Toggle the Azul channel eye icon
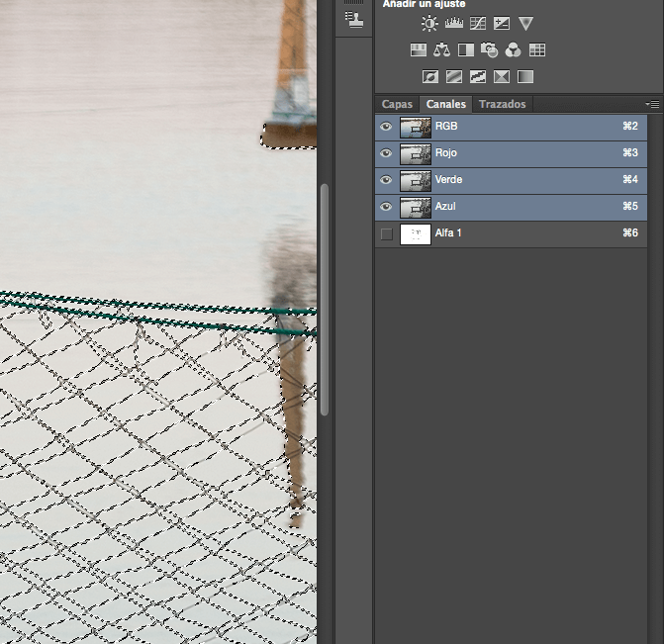 [x=386, y=207]
